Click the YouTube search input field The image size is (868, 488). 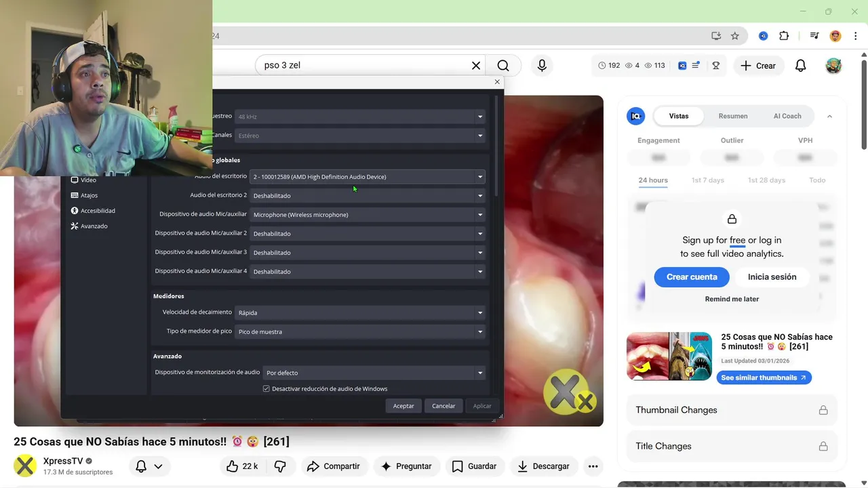pyautogui.click(x=363, y=66)
